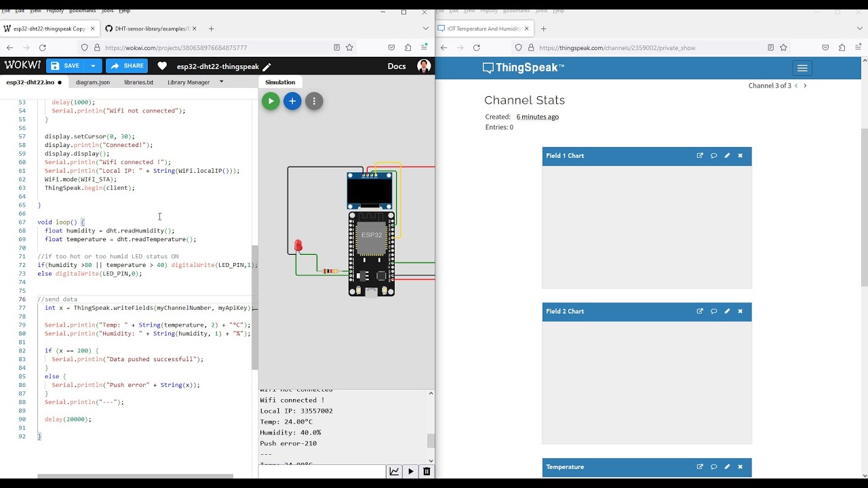Viewport: 868px width, 488px height.
Task: Bookmark ThingSpeak page with star icon
Action: [783, 47]
